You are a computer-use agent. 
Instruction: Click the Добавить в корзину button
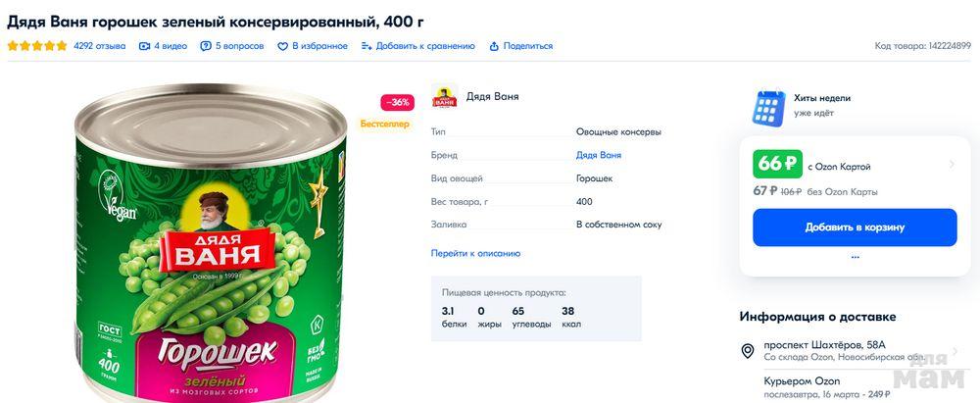point(855,227)
